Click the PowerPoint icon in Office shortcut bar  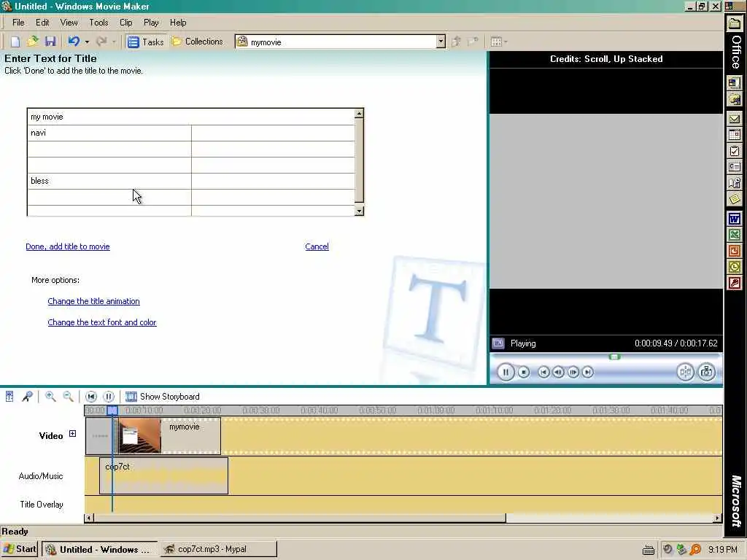point(734,251)
